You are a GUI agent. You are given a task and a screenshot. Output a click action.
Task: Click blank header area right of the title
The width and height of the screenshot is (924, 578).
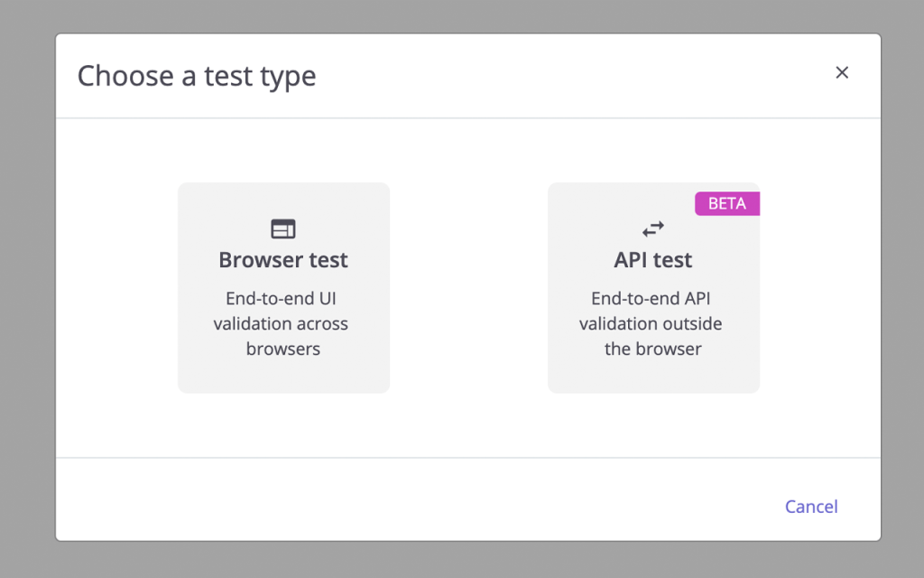pyautogui.click(x=571, y=76)
